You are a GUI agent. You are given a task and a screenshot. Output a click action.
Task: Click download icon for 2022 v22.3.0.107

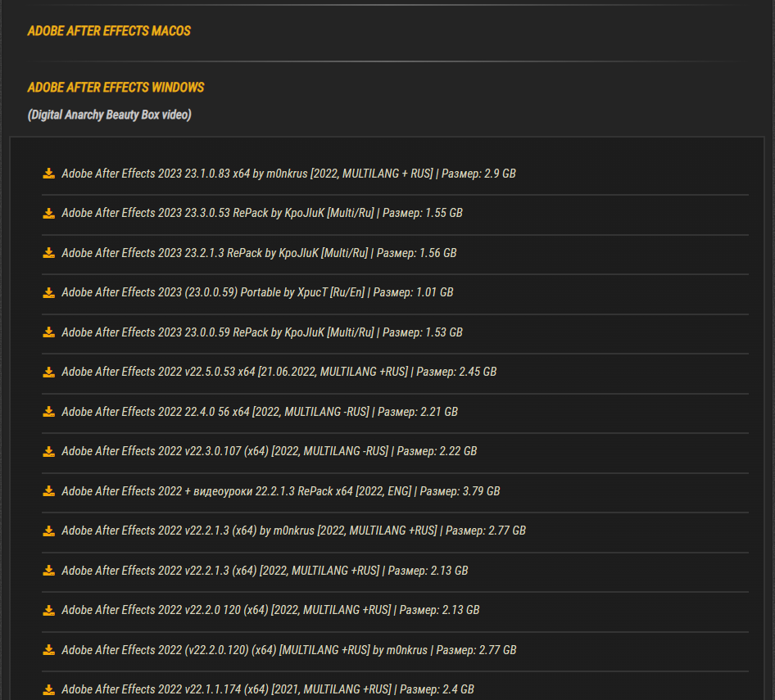48,451
